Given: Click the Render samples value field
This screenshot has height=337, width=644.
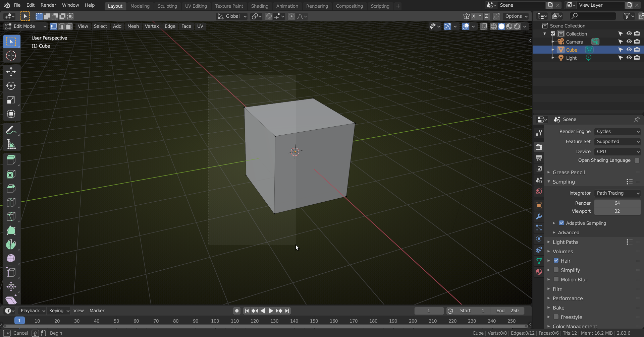Looking at the screenshot, I should [618, 203].
